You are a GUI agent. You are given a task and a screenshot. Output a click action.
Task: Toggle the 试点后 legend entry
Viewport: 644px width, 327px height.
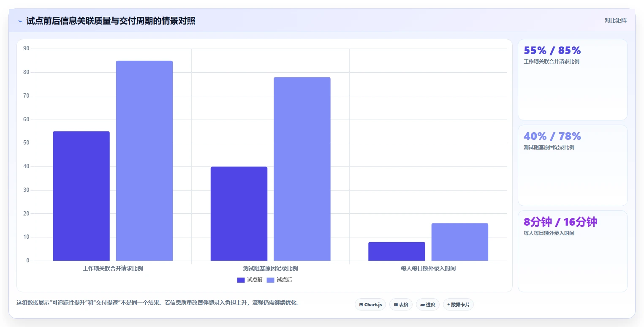[x=279, y=280]
